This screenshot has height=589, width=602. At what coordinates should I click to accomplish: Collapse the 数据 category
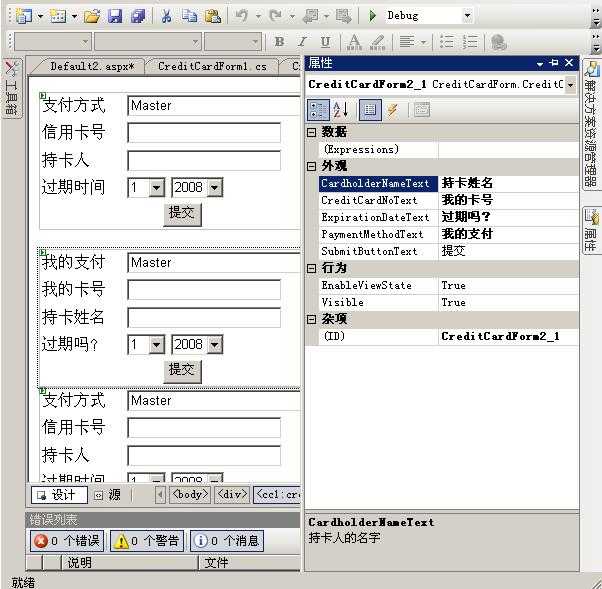[x=312, y=132]
